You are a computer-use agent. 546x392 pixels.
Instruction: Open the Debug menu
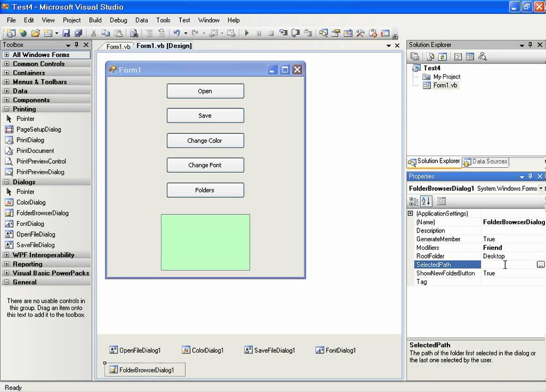pyautogui.click(x=118, y=20)
